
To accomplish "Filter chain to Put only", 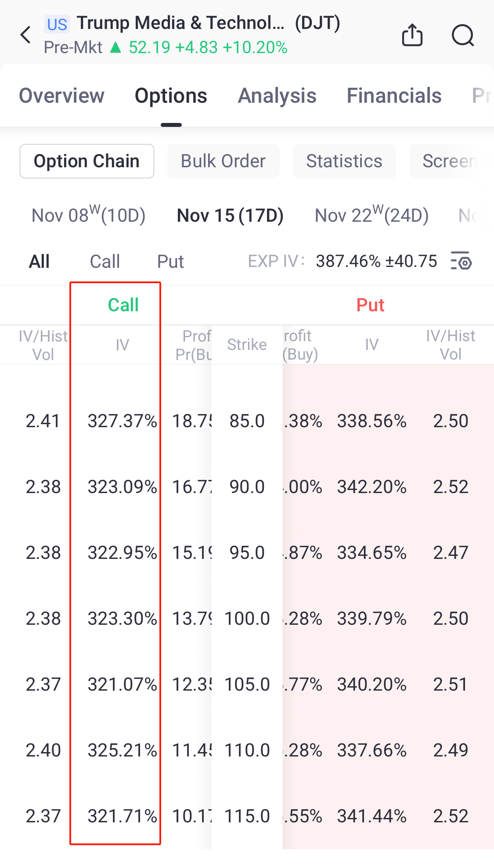I will pyautogui.click(x=170, y=262).
